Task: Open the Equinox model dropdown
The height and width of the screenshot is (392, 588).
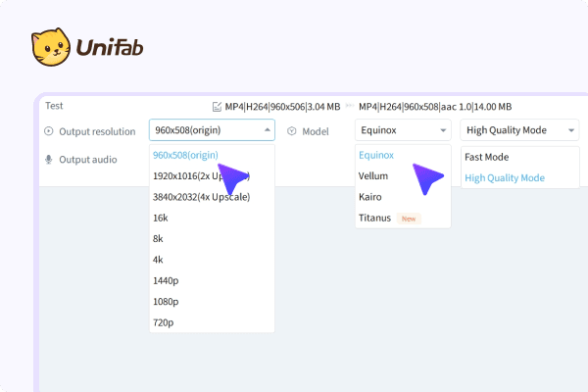Action: click(402, 130)
